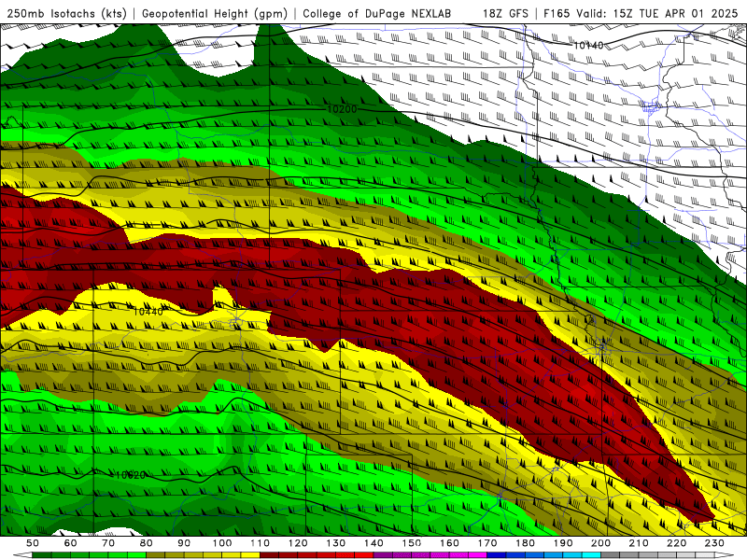The width and height of the screenshot is (747, 560).
Task: Pick the darkest green swatch beginning at 50
Action: tap(42, 555)
